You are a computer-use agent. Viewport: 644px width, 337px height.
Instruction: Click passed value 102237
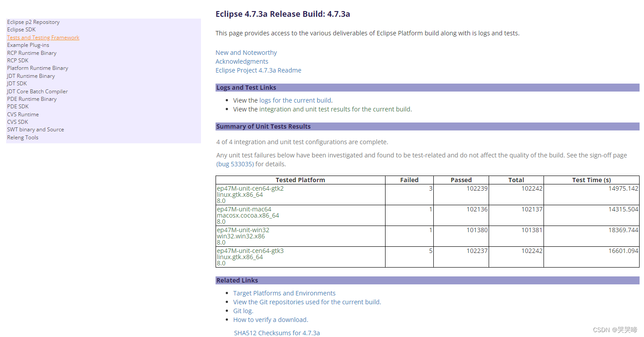477,251
